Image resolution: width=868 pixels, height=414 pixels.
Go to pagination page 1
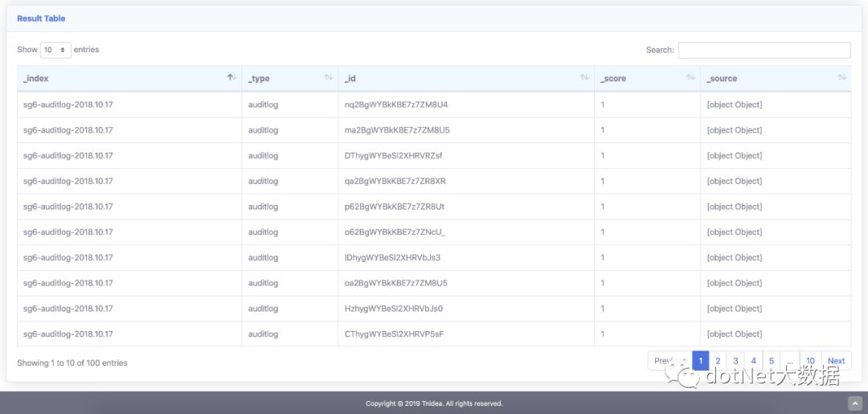tap(700, 361)
